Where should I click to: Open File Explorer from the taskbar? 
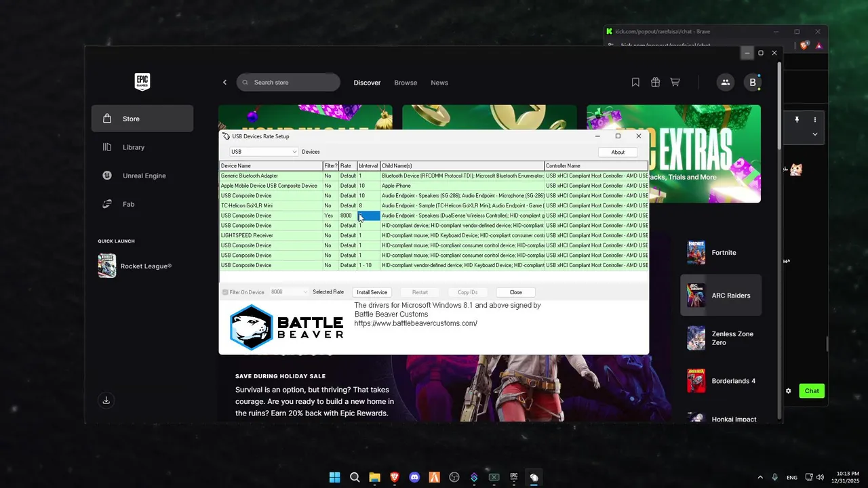pos(374,477)
